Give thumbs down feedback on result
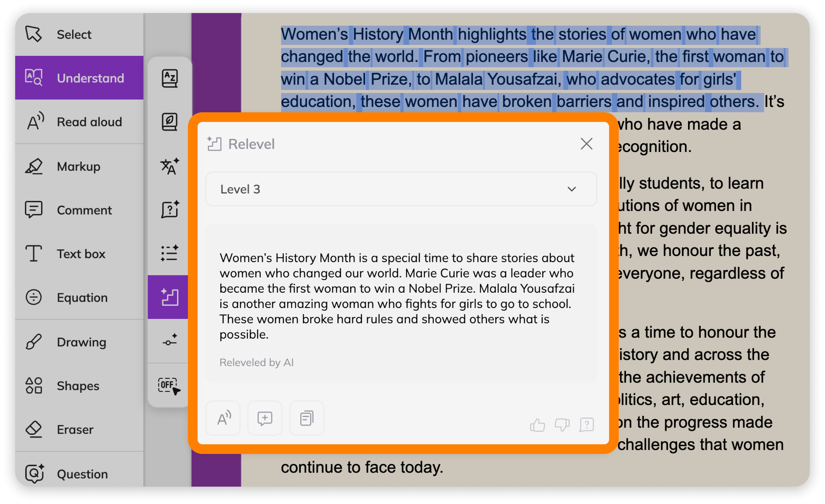Screen dimensions: 825x504 [562, 425]
